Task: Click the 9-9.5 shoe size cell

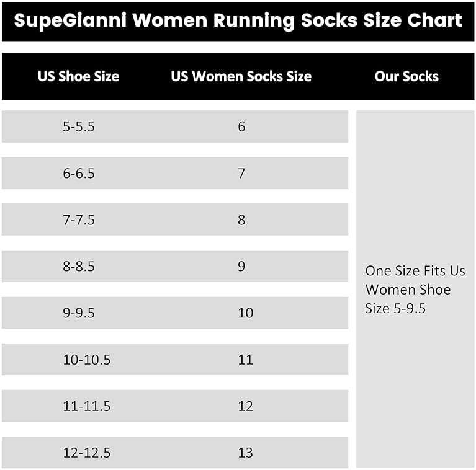Action: 79,313
